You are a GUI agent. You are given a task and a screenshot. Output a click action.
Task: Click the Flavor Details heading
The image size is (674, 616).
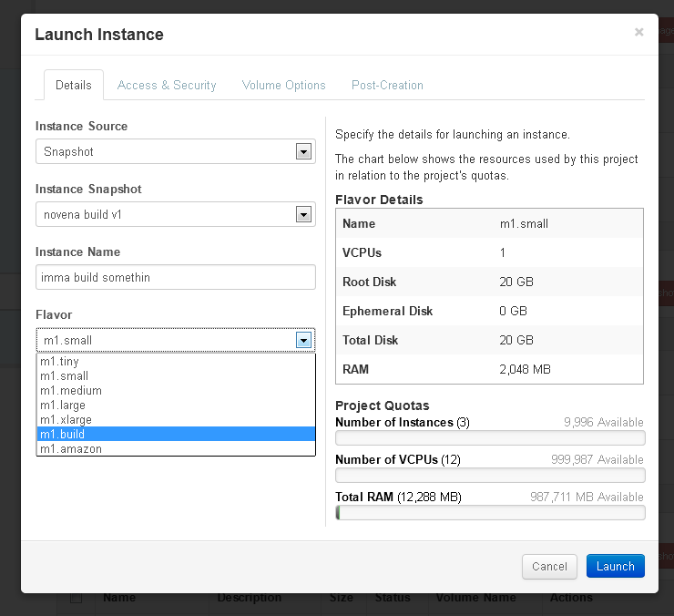(x=379, y=200)
